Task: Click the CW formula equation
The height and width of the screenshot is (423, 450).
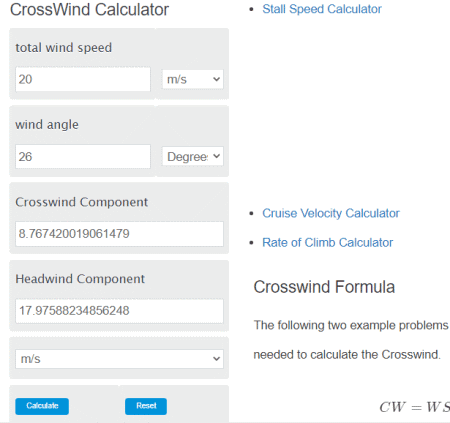Action: (x=414, y=407)
